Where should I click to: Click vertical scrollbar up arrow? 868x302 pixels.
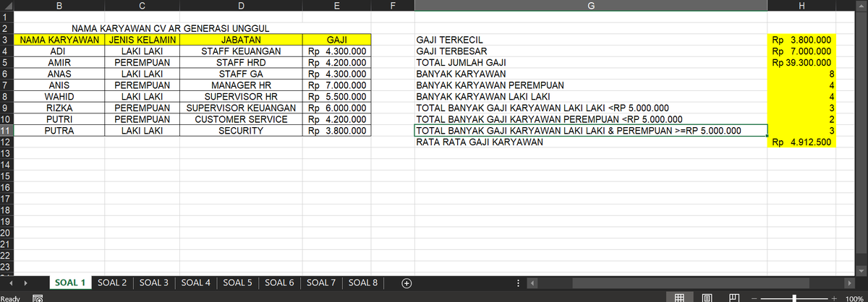point(861,7)
